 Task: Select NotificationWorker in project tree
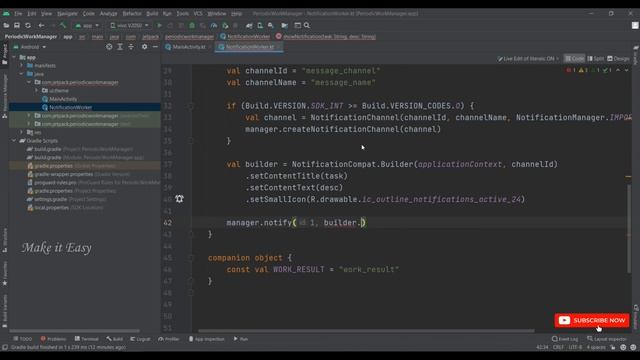point(71,107)
